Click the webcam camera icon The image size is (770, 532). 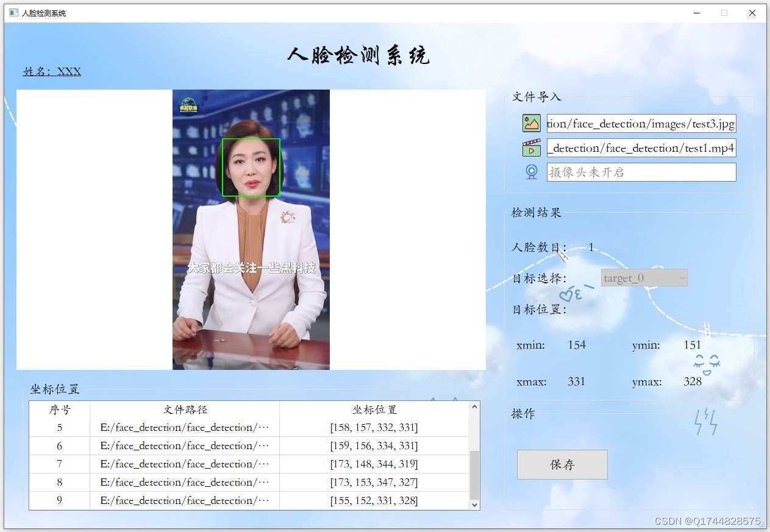(532, 172)
